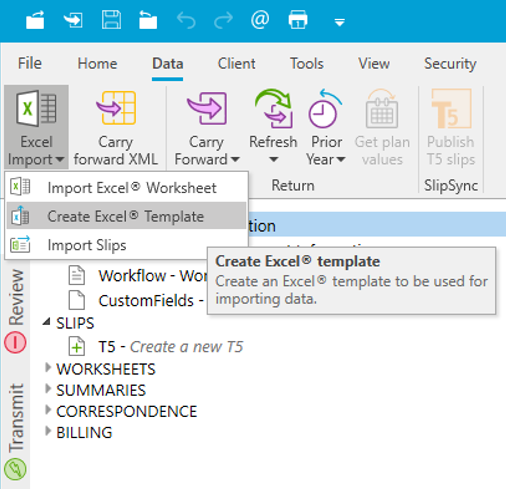The width and height of the screenshot is (506, 489).
Task: Expand the Refresh dropdown arrow
Action: click(x=273, y=160)
